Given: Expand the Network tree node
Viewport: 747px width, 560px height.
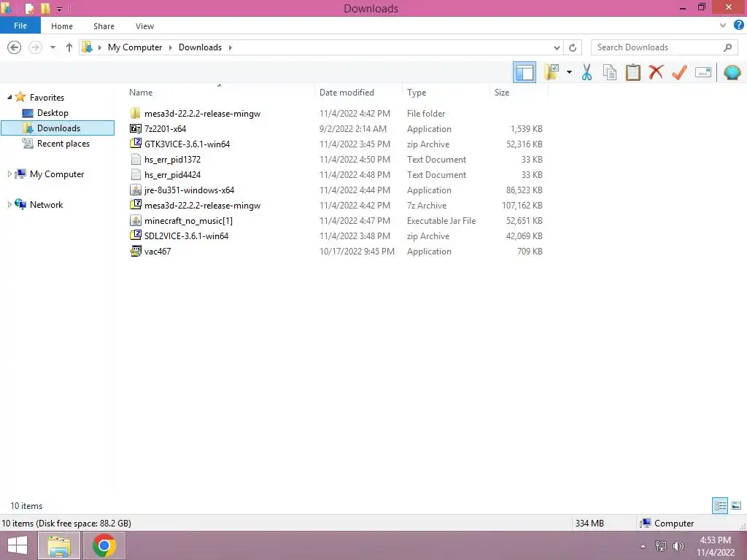Looking at the screenshot, I should tap(9, 204).
